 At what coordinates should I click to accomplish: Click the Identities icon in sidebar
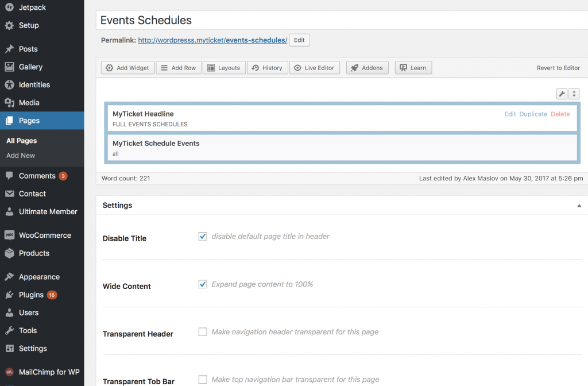point(9,85)
